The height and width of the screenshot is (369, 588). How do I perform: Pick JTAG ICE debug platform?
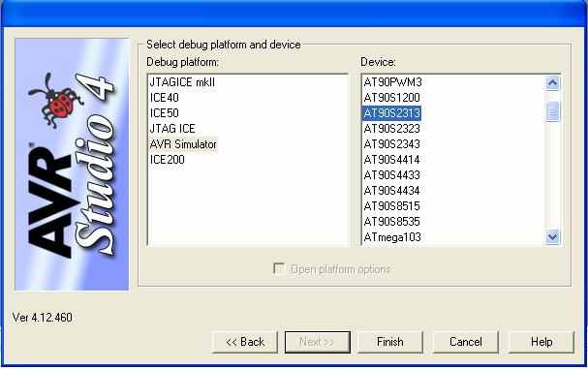[x=172, y=129]
